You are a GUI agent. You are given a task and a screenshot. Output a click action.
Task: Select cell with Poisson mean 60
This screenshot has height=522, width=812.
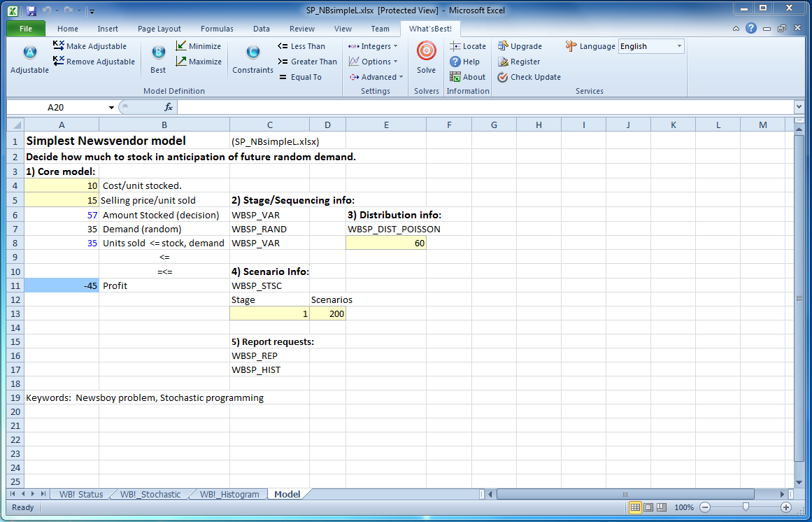tap(386, 243)
